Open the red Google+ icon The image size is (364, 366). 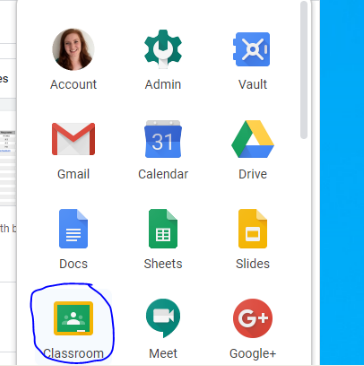tap(252, 318)
